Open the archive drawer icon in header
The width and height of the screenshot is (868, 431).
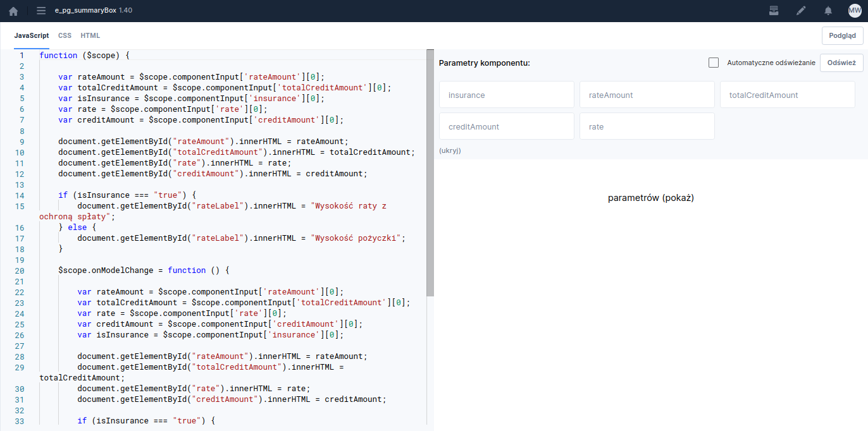point(774,11)
